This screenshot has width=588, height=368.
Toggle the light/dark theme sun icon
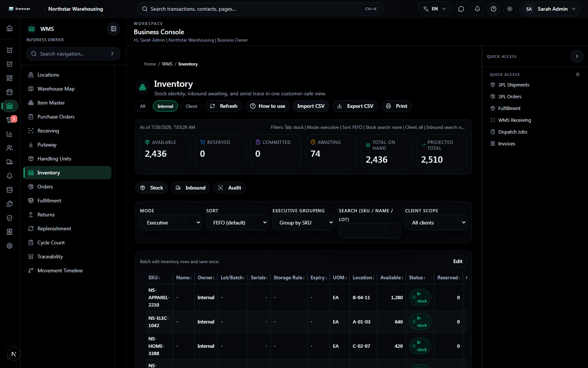[x=510, y=9]
